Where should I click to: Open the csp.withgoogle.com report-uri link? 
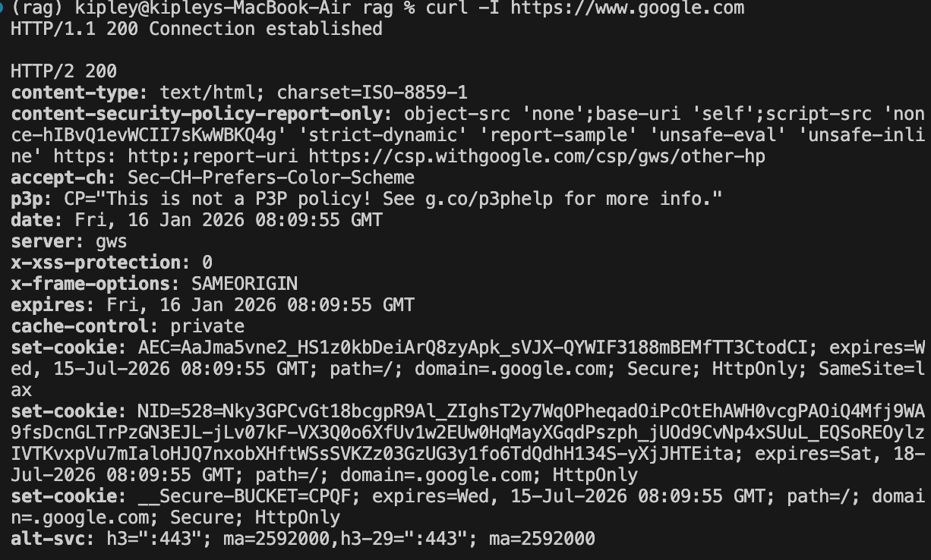coord(537,156)
